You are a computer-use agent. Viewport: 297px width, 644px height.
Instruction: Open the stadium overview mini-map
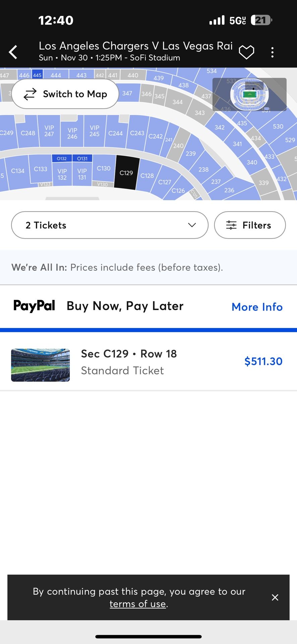tap(249, 94)
